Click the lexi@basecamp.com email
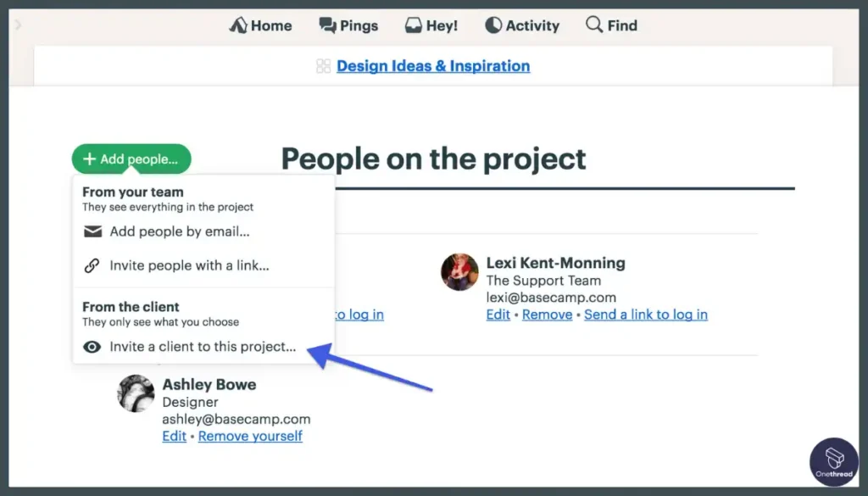The height and width of the screenshot is (496, 868). click(x=551, y=298)
